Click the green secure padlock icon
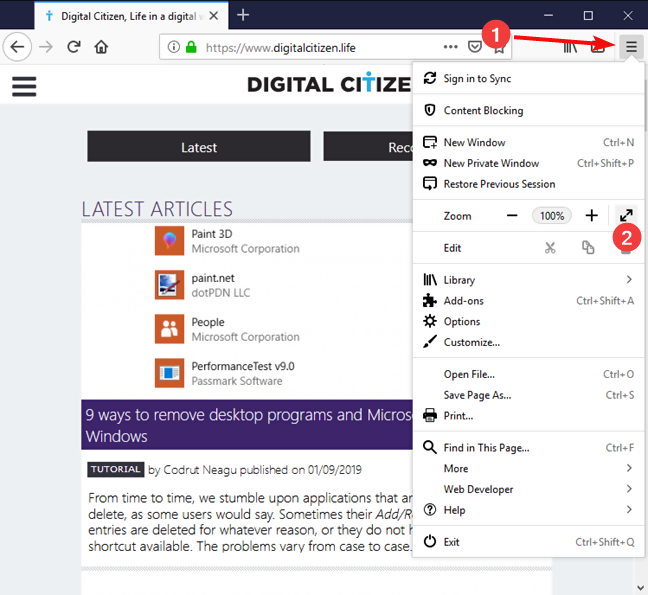 coord(191,47)
